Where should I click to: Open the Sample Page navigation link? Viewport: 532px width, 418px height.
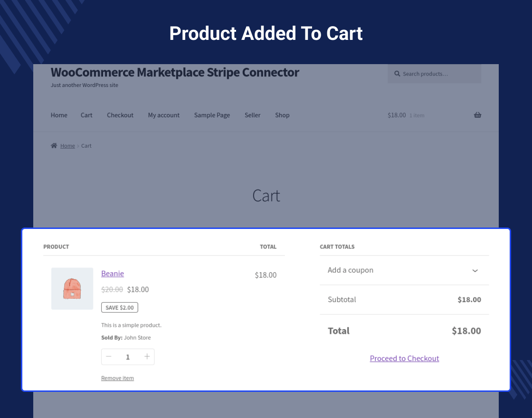click(x=212, y=115)
